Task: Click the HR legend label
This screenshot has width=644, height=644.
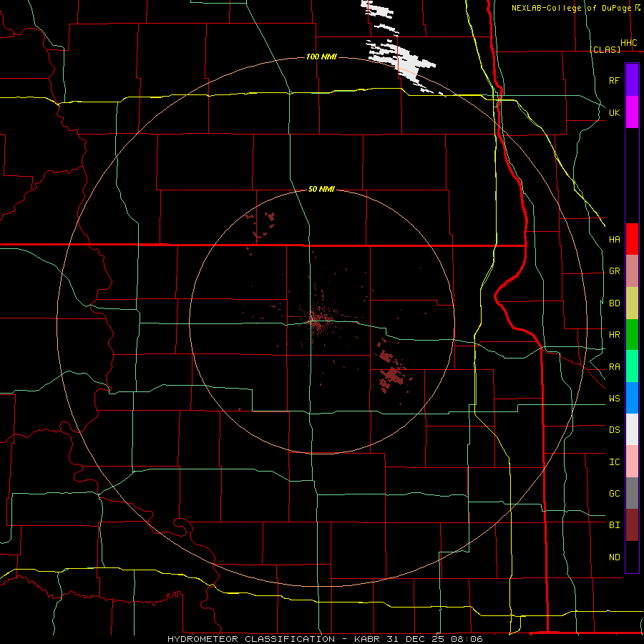Action: [614, 335]
